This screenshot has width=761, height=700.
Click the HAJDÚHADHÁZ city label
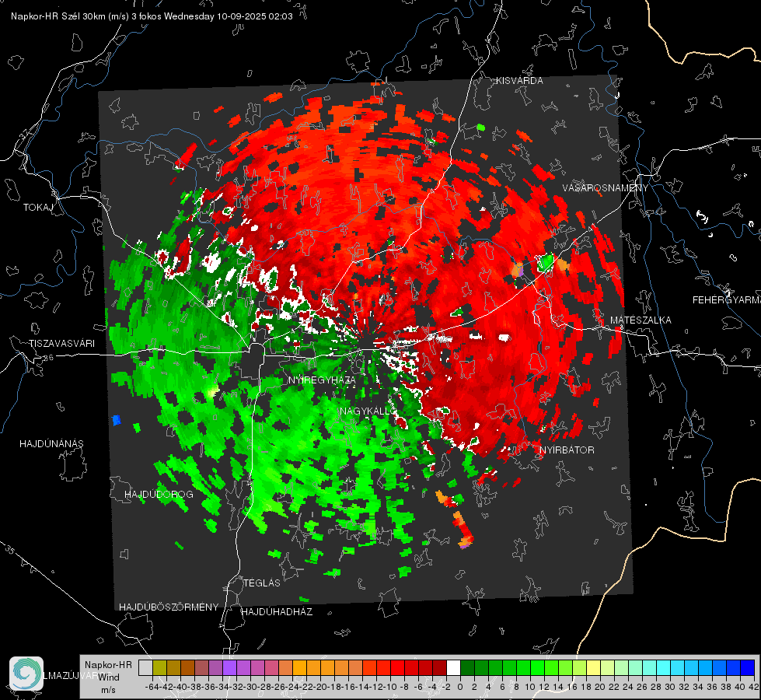click(277, 612)
